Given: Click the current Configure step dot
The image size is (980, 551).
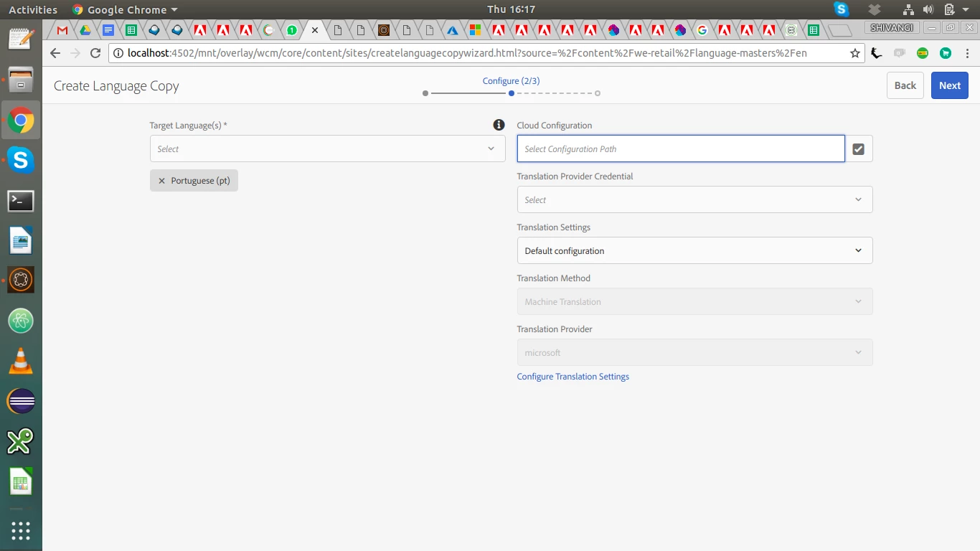Looking at the screenshot, I should (511, 93).
